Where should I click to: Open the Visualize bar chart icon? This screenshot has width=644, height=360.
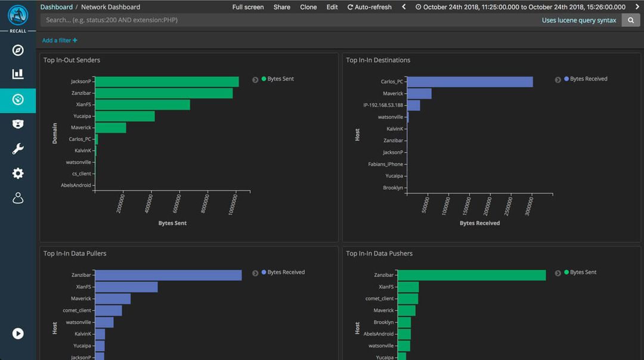[18, 74]
